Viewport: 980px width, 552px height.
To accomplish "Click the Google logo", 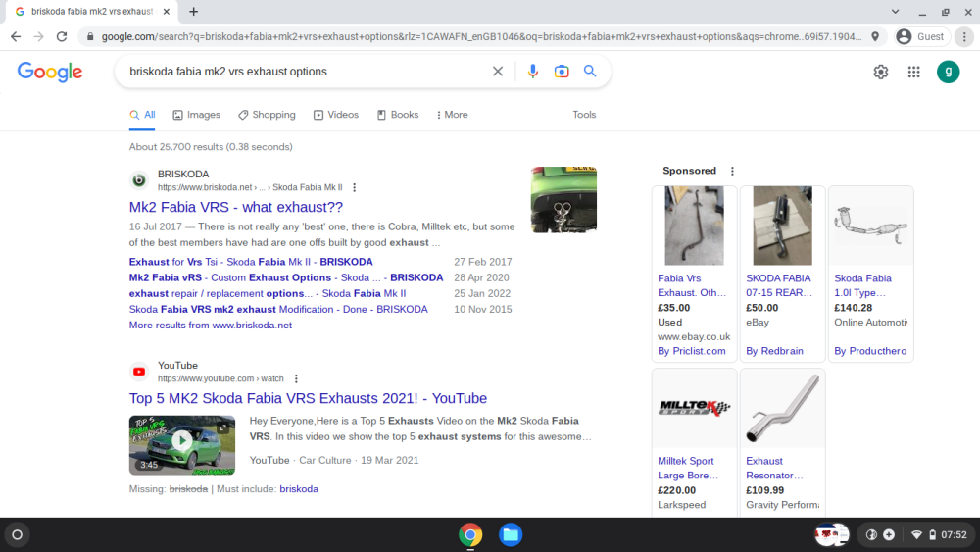I will [50, 72].
